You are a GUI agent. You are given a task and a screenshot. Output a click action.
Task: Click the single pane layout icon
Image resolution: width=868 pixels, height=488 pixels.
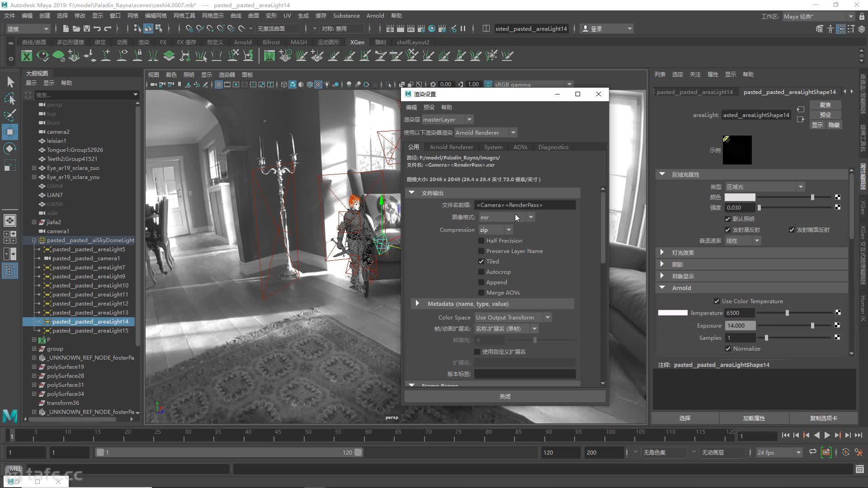(x=10, y=221)
